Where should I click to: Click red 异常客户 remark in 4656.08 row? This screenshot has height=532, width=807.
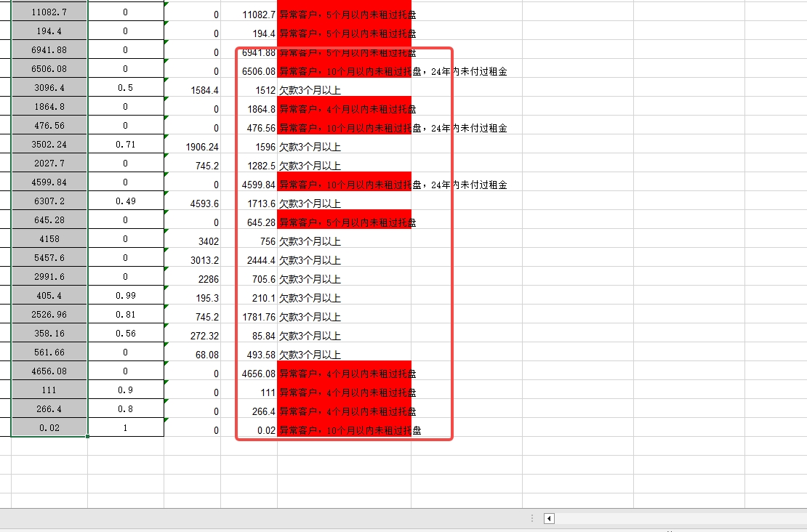point(345,371)
